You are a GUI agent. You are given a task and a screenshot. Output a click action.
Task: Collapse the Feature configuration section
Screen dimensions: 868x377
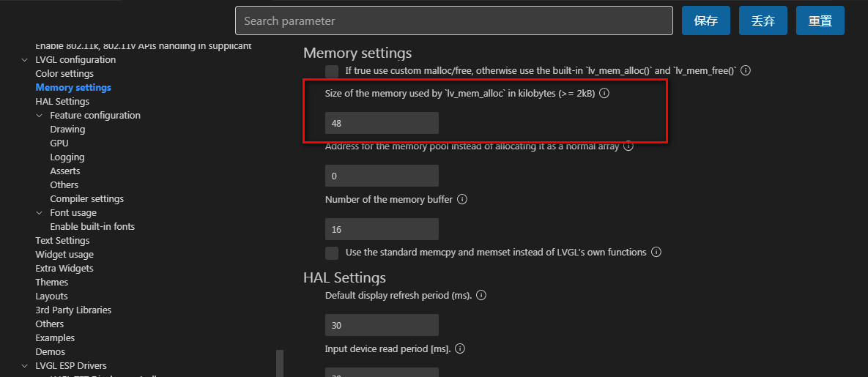pyautogui.click(x=40, y=116)
